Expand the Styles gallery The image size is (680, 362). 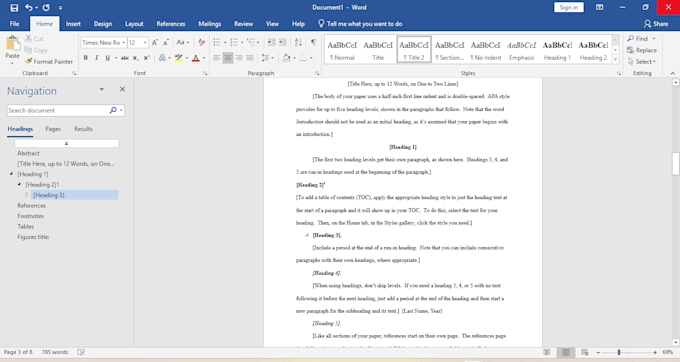pyautogui.click(x=615, y=60)
